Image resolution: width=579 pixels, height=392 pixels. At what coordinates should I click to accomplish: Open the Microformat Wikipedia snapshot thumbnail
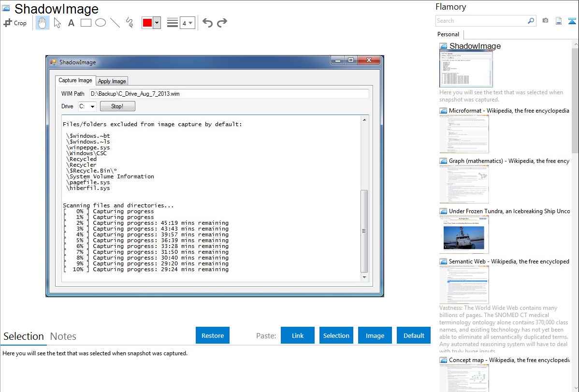click(x=464, y=134)
